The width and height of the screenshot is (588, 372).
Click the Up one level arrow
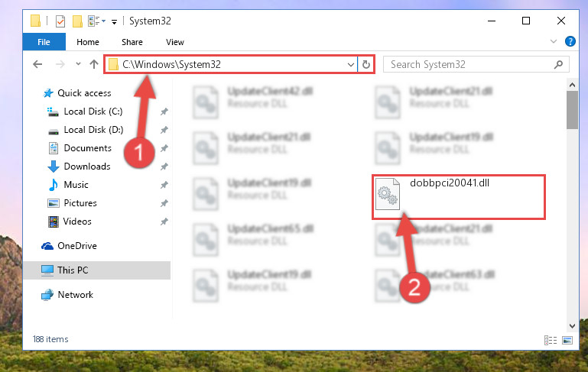pos(94,64)
